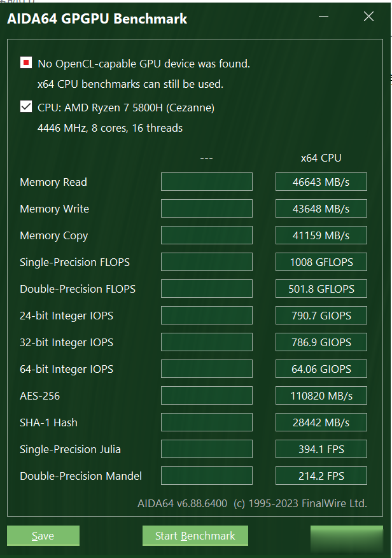Click the '---' GPU column header
The width and height of the screenshot is (392, 558).
pyautogui.click(x=207, y=158)
